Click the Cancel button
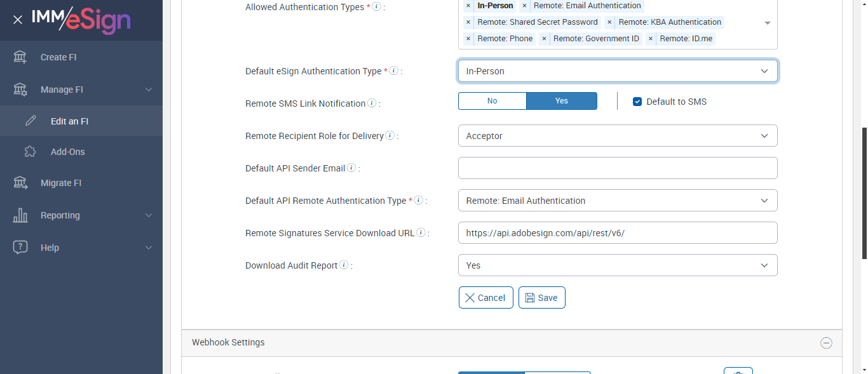Screen dimensions: 868x374 (485, 298)
